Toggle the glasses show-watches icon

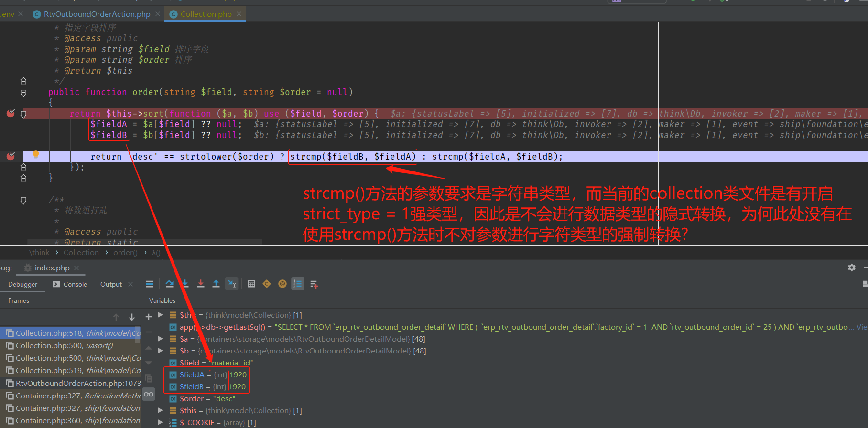149,394
